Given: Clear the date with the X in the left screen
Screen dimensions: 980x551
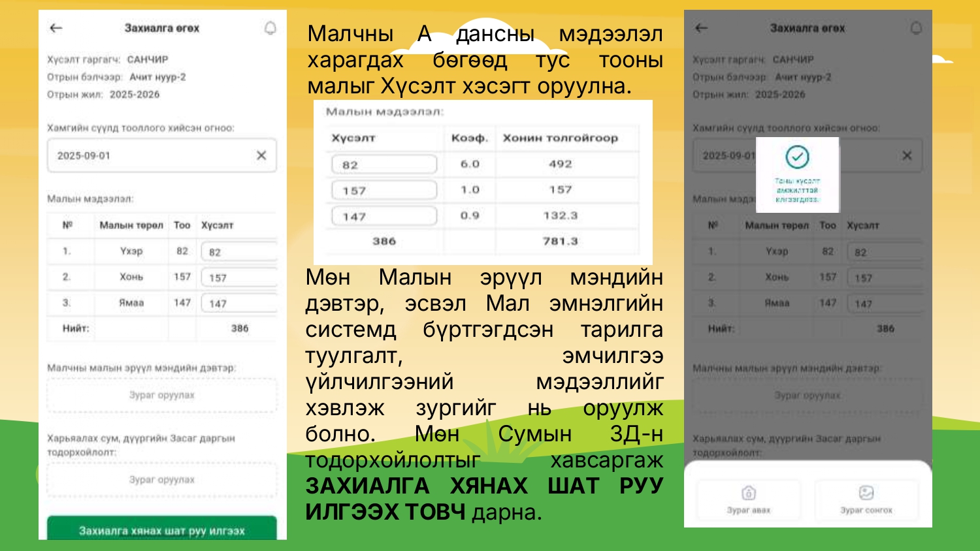Looking at the screenshot, I should point(261,155).
